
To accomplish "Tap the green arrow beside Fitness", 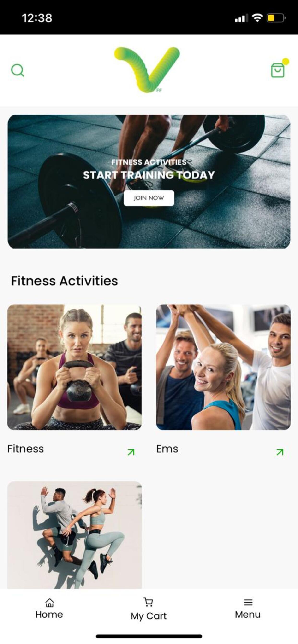I will pyautogui.click(x=131, y=452).
